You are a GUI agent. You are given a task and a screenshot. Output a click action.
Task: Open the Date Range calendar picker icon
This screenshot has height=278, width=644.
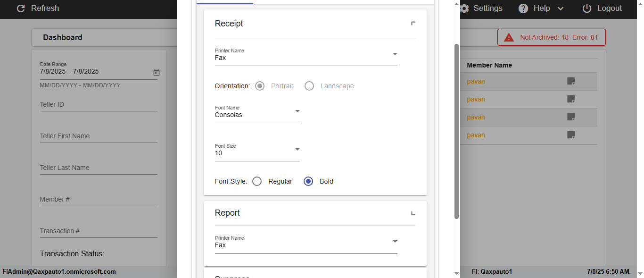(x=157, y=72)
